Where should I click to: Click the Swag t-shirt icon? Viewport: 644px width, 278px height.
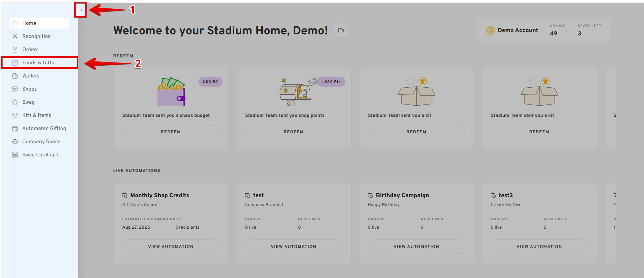click(15, 102)
